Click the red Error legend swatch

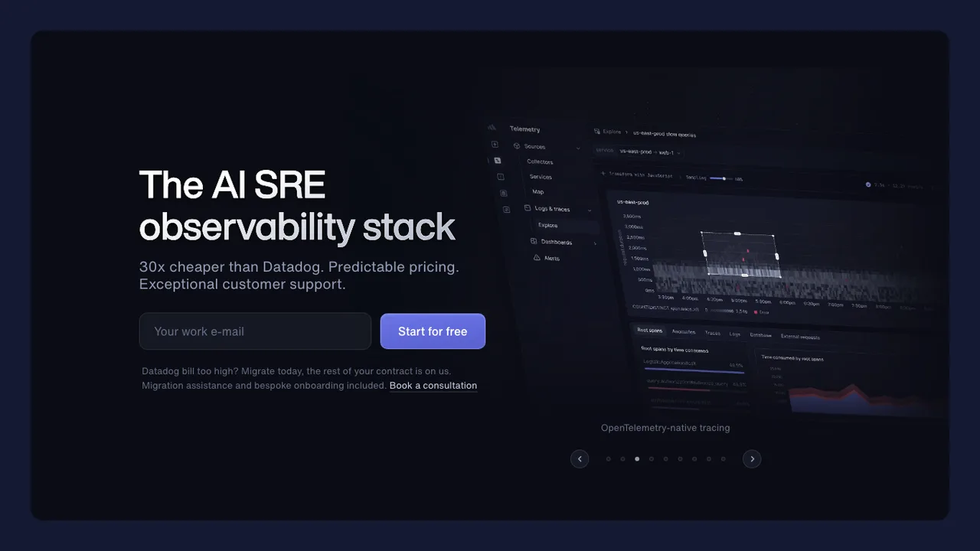[756, 312]
